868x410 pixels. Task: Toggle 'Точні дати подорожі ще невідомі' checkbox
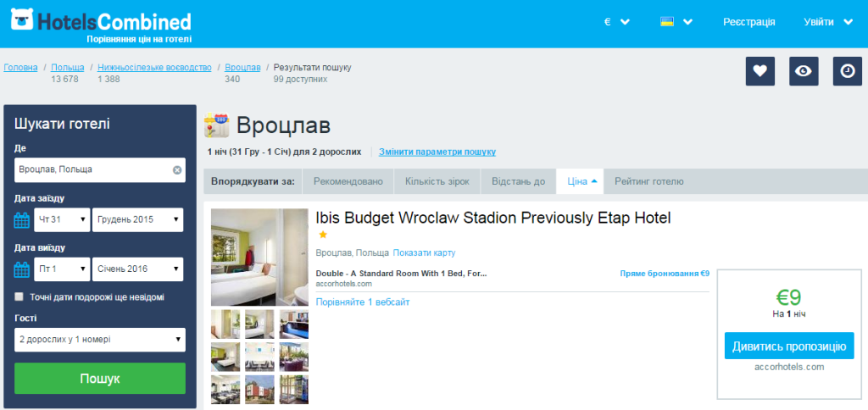pos(19,297)
